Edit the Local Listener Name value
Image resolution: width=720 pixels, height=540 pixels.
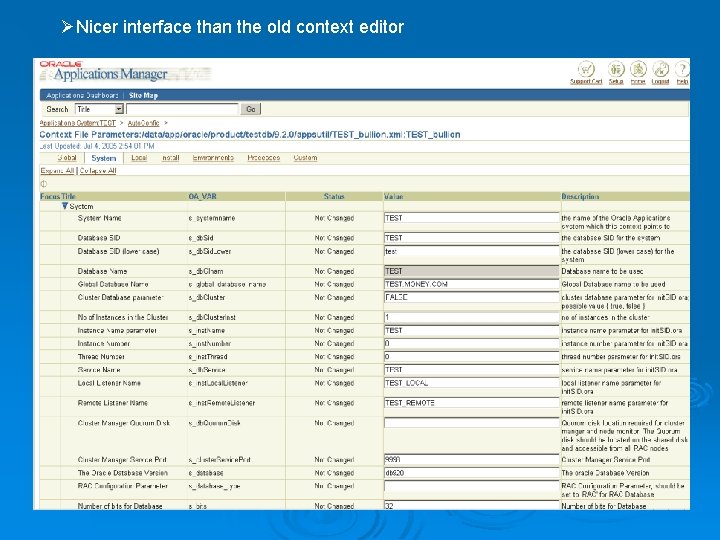[x=471, y=383]
